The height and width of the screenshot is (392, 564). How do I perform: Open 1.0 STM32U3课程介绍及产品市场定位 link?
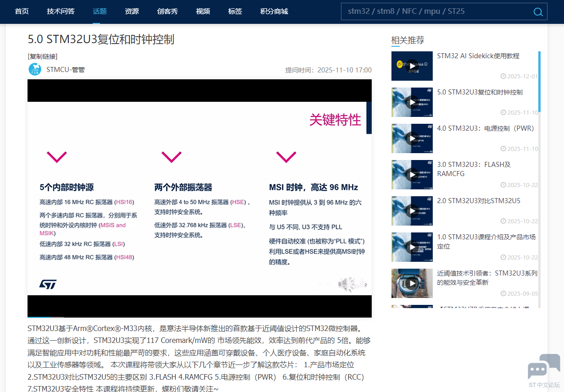pyautogui.click(x=486, y=242)
